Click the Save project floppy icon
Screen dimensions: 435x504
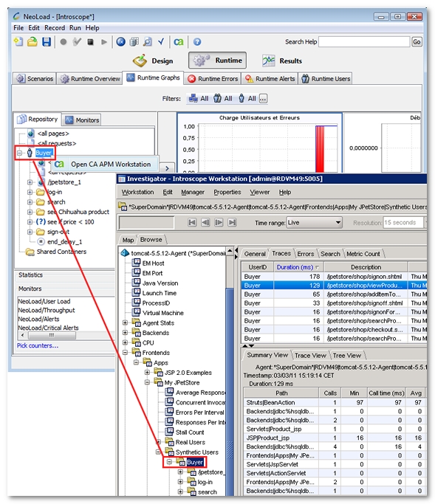pos(47,42)
